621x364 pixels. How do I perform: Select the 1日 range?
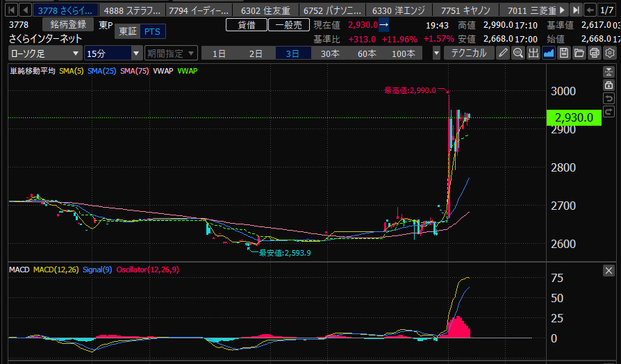(x=219, y=53)
